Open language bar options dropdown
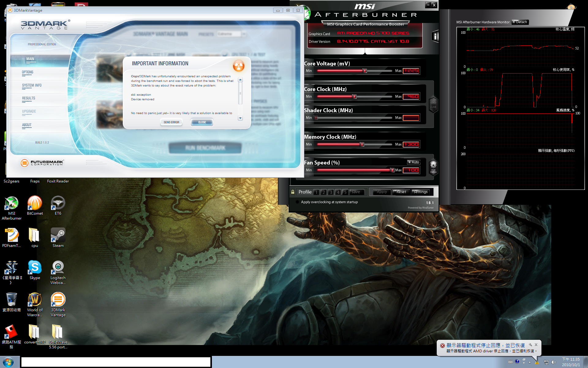Image resolution: width=588 pixels, height=368 pixels. pyautogui.click(x=524, y=363)
